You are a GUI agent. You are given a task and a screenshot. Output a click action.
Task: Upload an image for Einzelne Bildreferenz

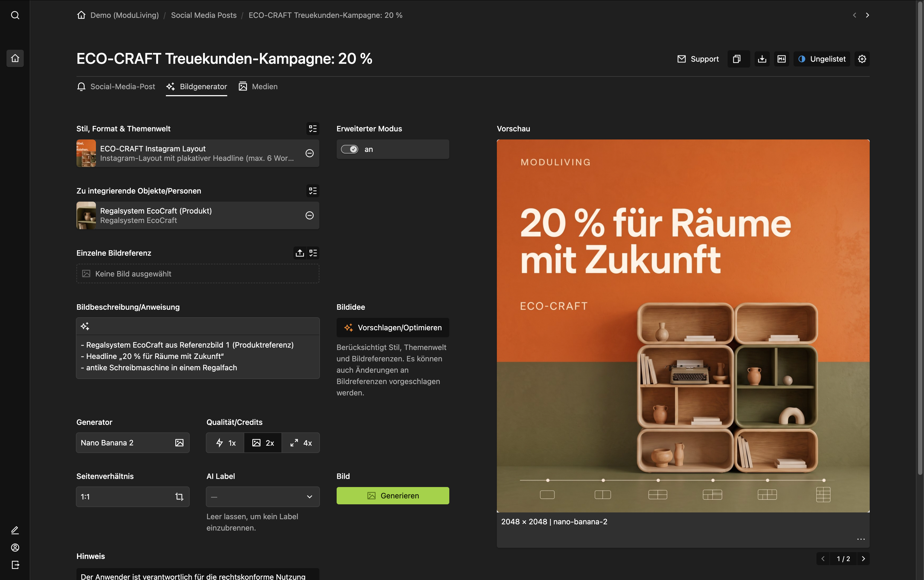click(x=300, y=253)
